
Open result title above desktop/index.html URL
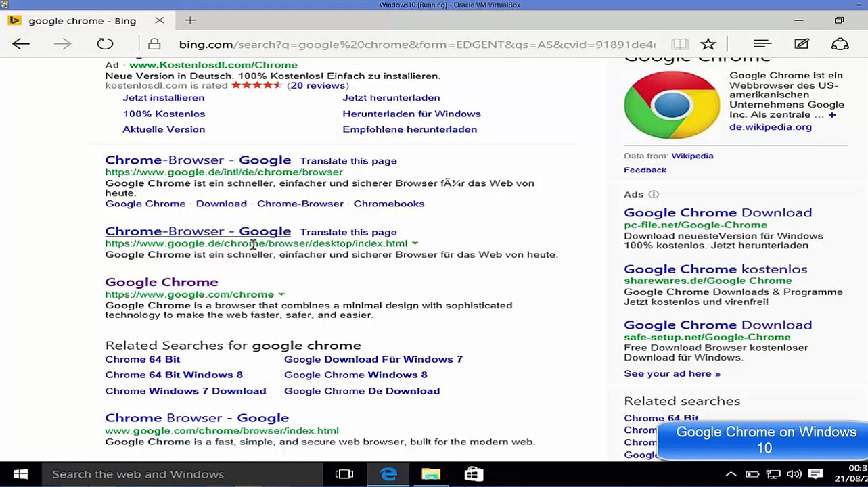click(198, 231)
